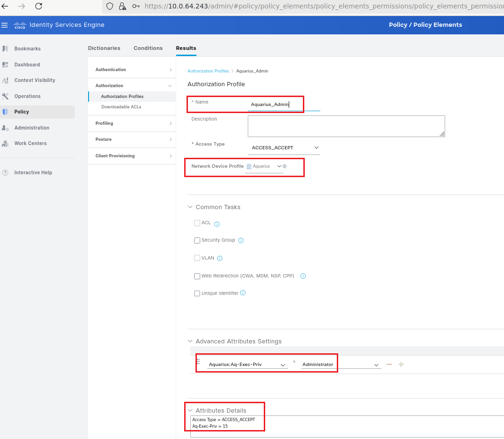
Task: Open Downloadable ACLs in the tree
Action: 121,107
